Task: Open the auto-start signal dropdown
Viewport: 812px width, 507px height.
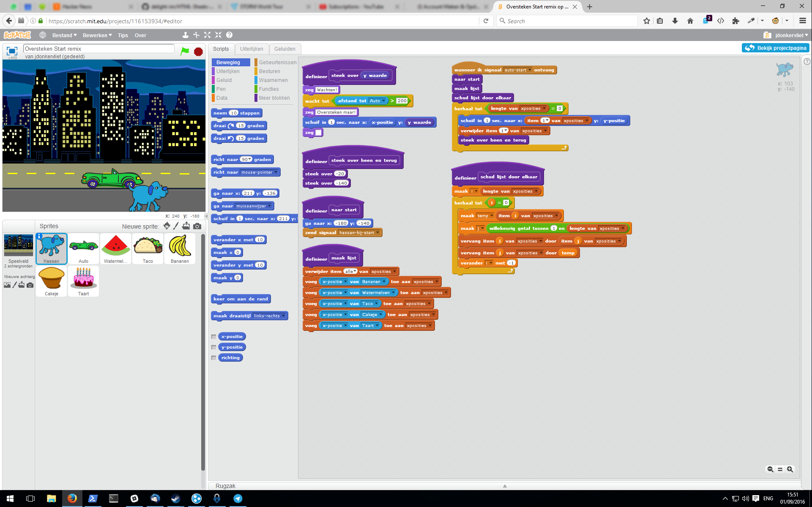Action: point(530,70)
